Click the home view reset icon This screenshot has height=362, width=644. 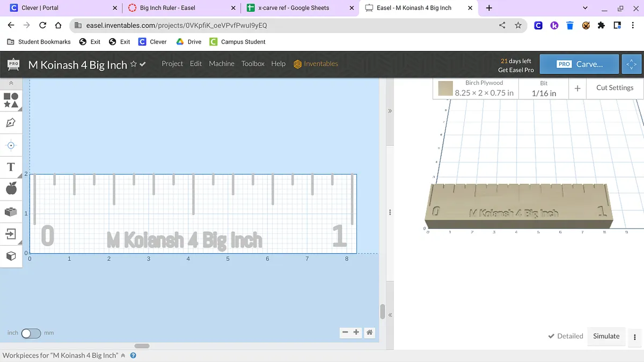[x=369, y=333]
